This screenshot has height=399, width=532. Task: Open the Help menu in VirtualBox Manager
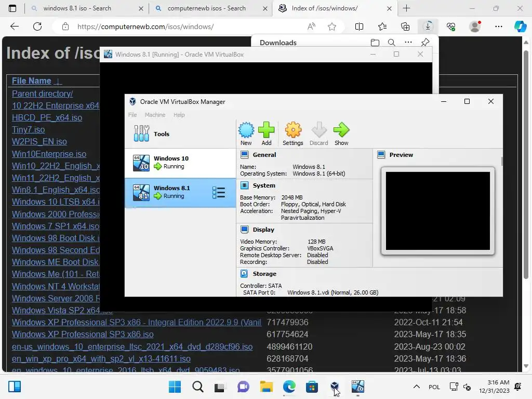coord(179,115)
